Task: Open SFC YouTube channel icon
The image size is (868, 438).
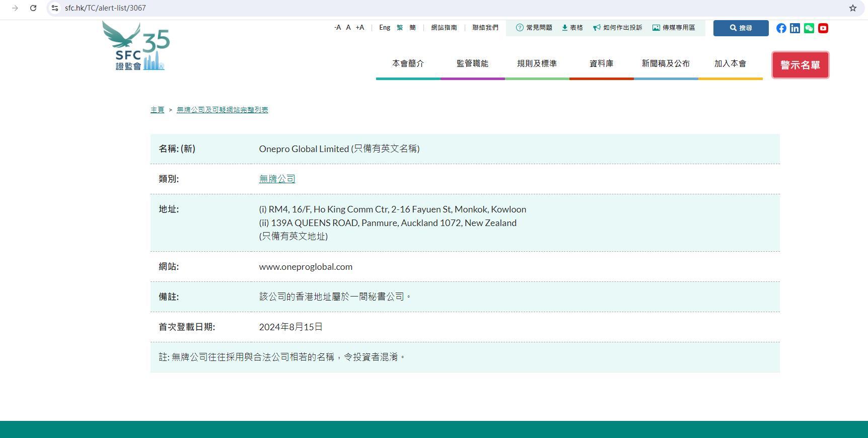Action: click(823, 28)
